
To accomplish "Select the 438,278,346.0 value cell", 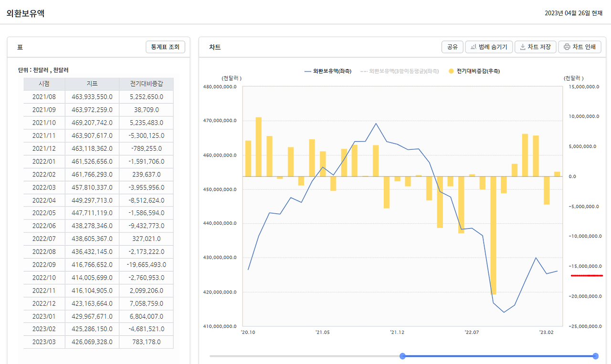I will tap(92, 226).
